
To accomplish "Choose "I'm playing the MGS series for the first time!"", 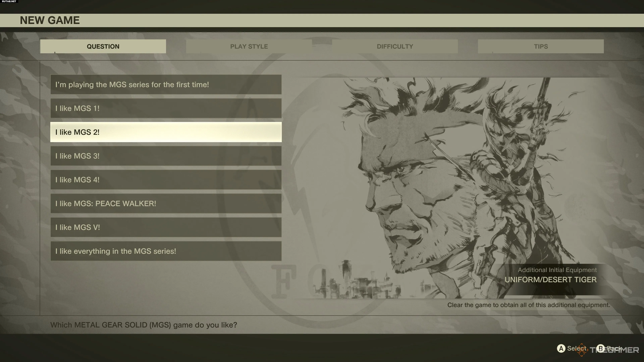I will 166,84.
